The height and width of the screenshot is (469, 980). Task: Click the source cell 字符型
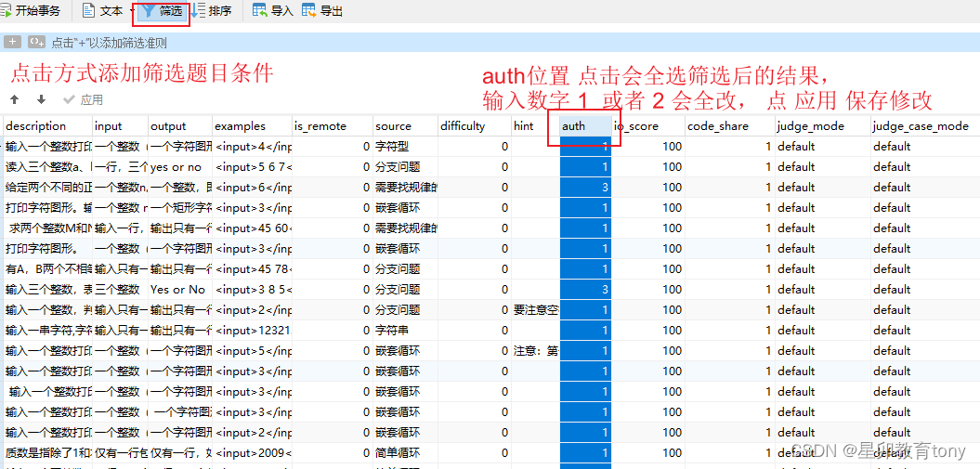(x=405, y=147)
